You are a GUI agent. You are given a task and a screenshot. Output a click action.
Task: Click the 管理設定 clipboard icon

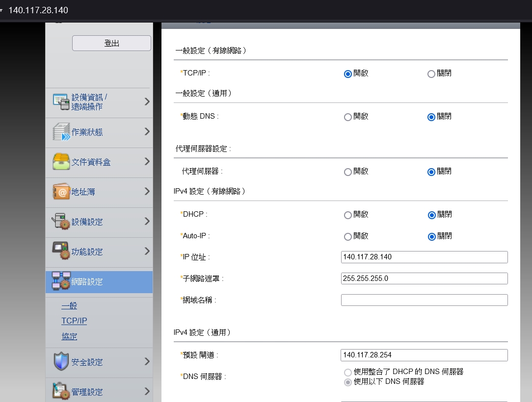pos(61,391)
